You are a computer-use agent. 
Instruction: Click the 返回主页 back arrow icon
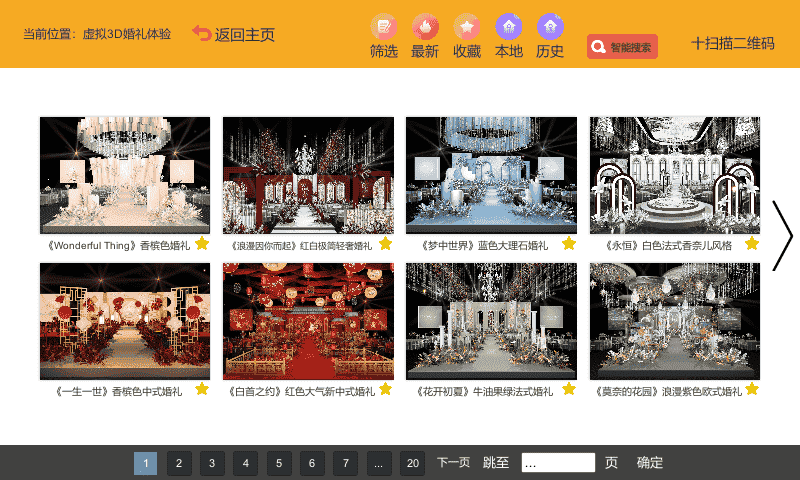point(202,34)
